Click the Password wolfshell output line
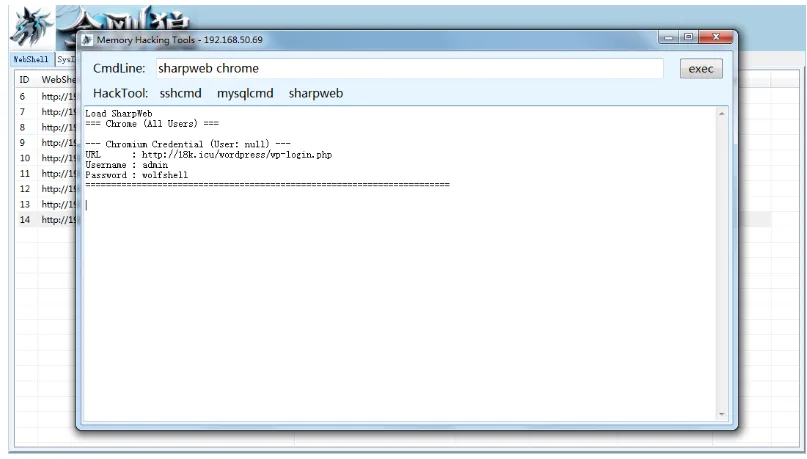The image size is (807, 459). 136,175
